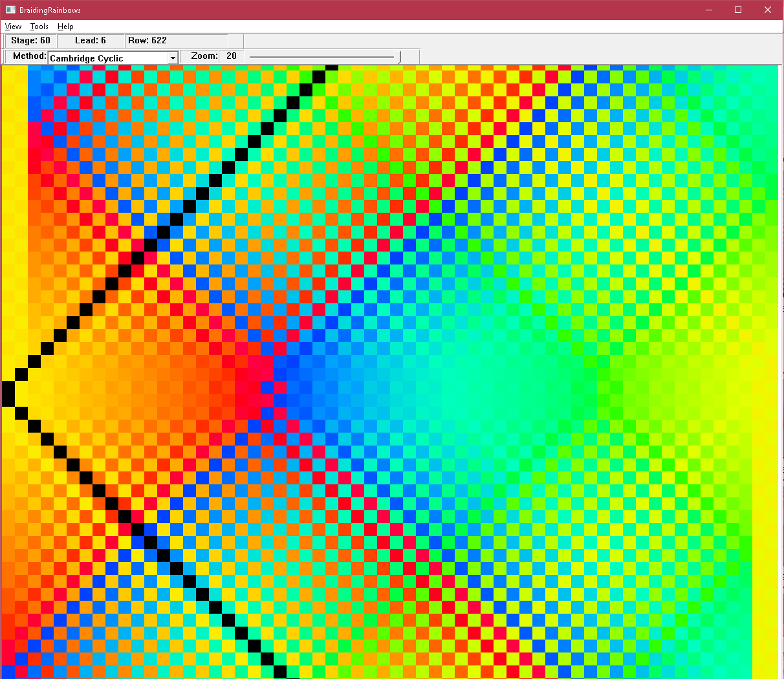The image size is (784, 679).
Task: Click the BraidingRainbows title bar text
Action: coord(50,10)
